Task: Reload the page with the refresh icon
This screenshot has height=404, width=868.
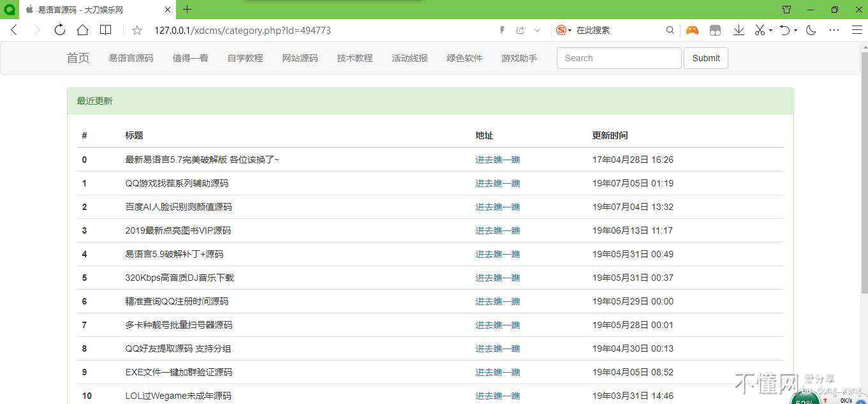Action: pos(59,30)
